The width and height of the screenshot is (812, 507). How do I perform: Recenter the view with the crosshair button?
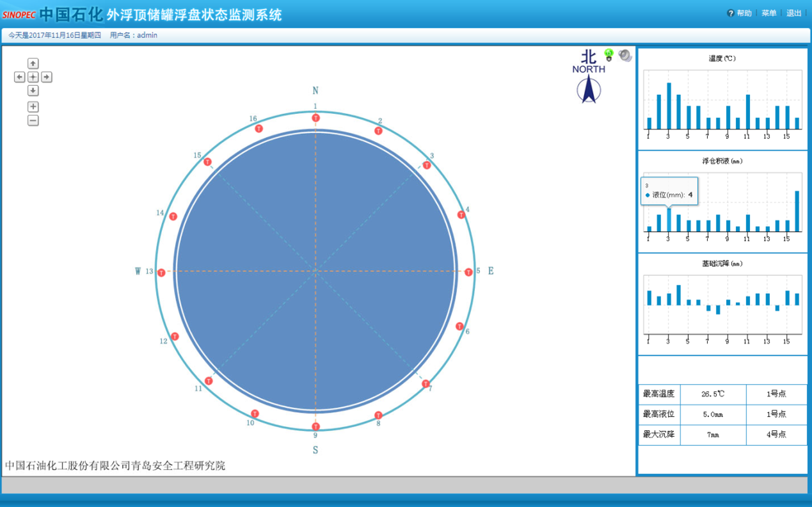pyautogui.click(x=33, y=77)
